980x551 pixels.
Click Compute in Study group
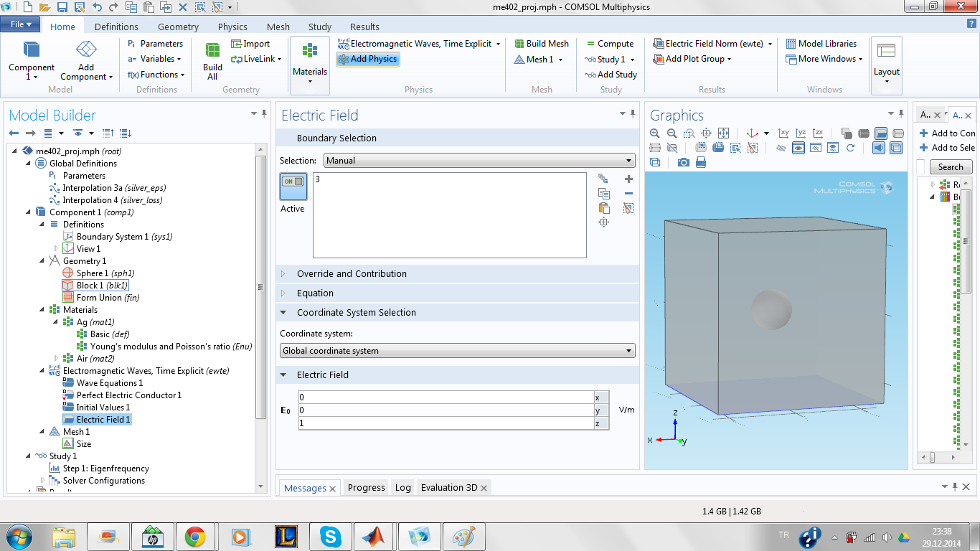(609, 44)
